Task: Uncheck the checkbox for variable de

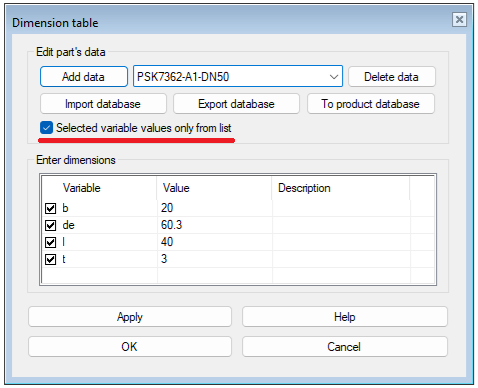Action: [50, 225]
